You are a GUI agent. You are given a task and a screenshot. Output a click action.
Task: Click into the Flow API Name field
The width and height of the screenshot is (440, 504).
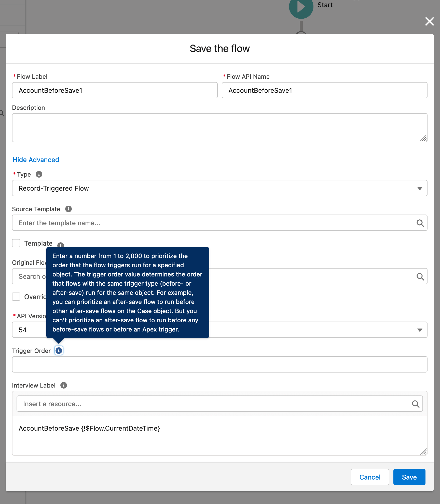[324, 90]
